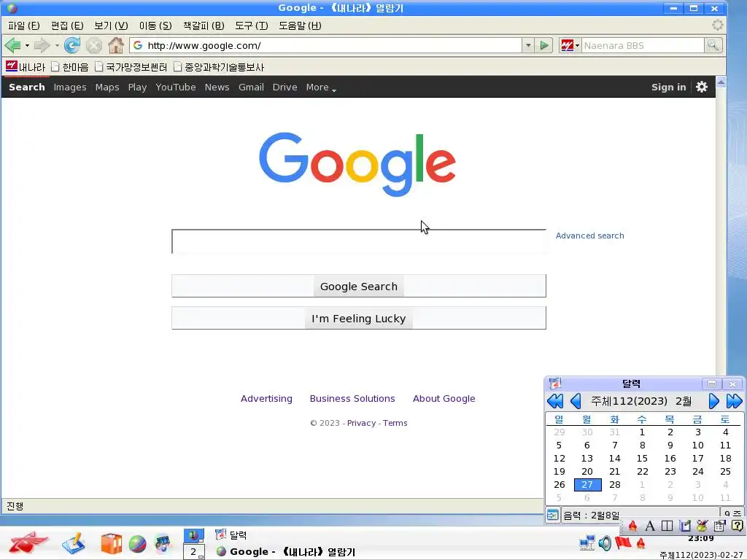Click the letter A icon in input toolbar
Screen dimensions: 747x560
point(650,526)
